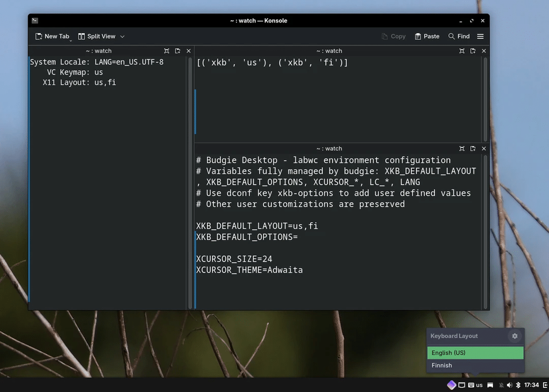This screenshot has width=549, height=392.
Task: Open the Find search bar
Action: [x=459, y=36]
